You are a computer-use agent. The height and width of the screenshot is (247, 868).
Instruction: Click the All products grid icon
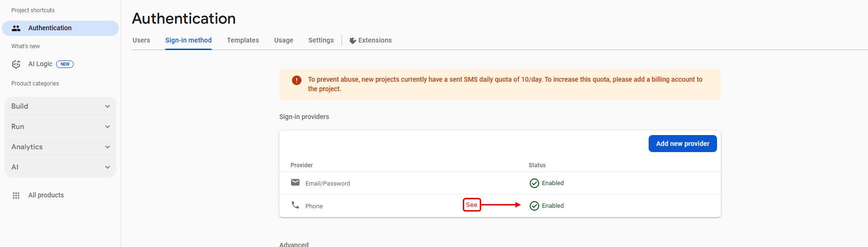coord(16,196)
